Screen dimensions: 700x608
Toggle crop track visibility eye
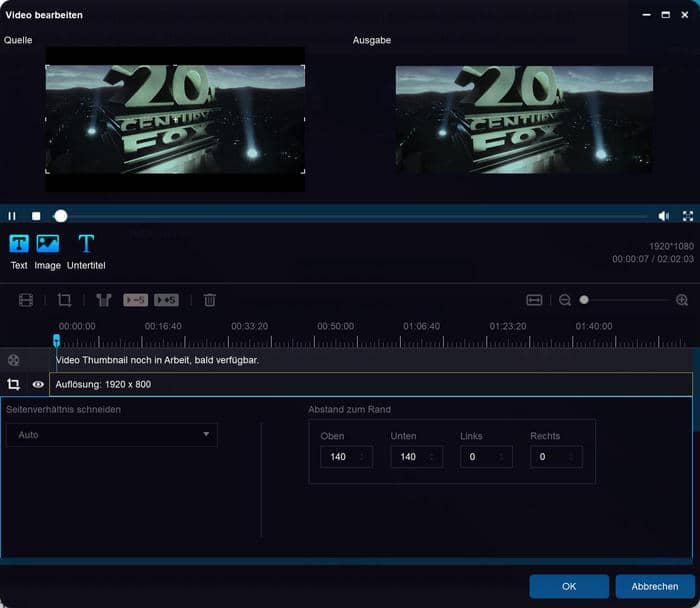pyautogui.click(x=38, y=384)
